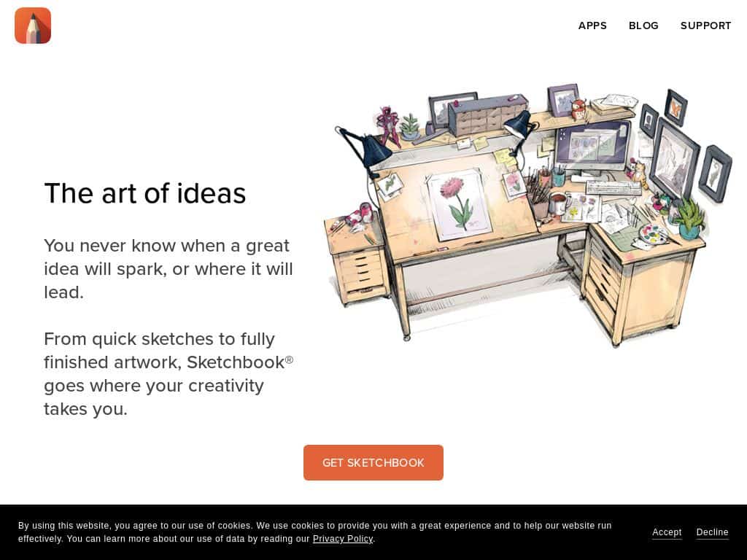The image size is (747, 560).
Task: Click the paint palette on the right desk
Action: coord(654,235)
